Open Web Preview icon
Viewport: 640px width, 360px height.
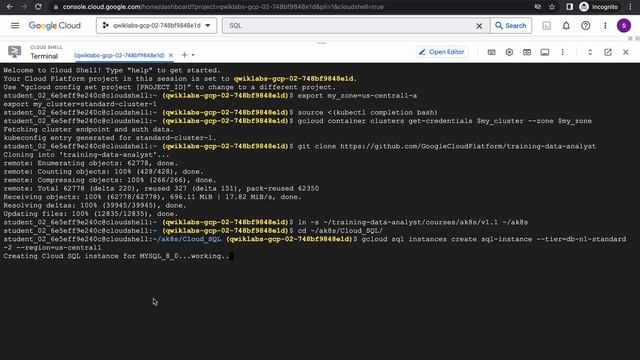point(527,52)
